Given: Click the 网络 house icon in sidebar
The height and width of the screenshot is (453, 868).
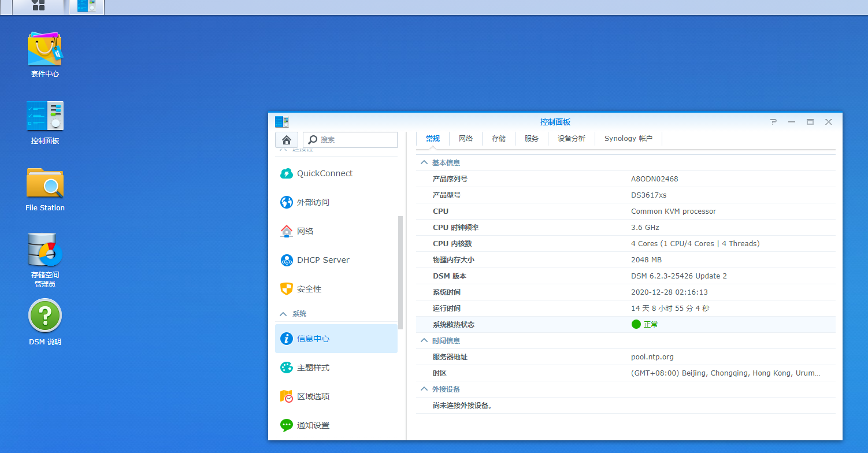Looking at the screenshot, I should [x=286, y=231].
